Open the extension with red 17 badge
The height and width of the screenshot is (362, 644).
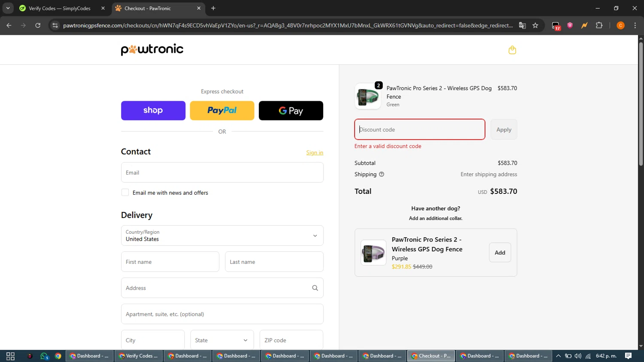[x=556, y=26]
